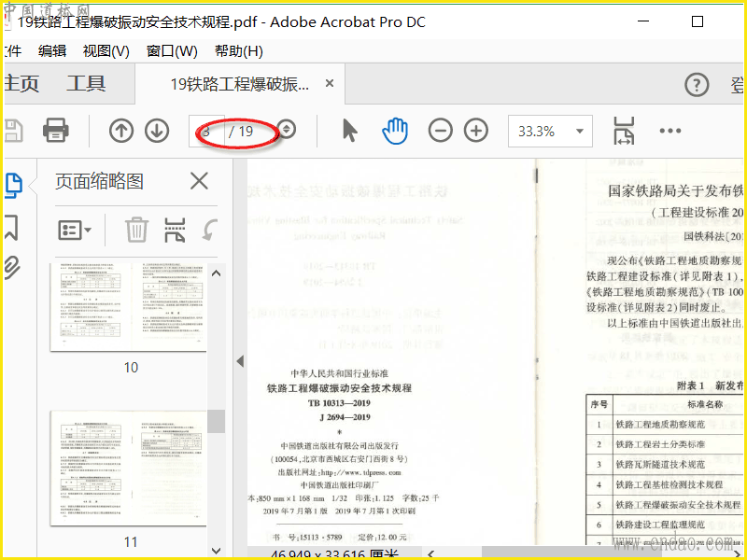The height and width of the screenshot is (560, 747).
Task: Open the Help question mark icon
Action: click(697, 85)
